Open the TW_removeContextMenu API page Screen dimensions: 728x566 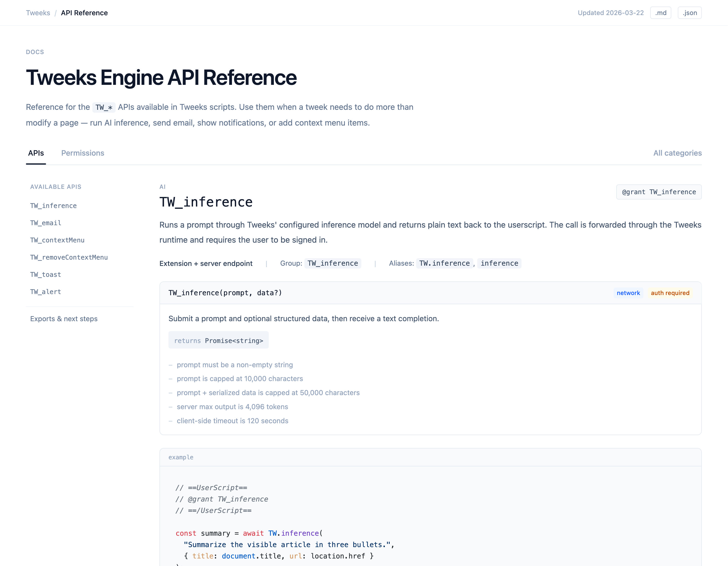(69, 257)
